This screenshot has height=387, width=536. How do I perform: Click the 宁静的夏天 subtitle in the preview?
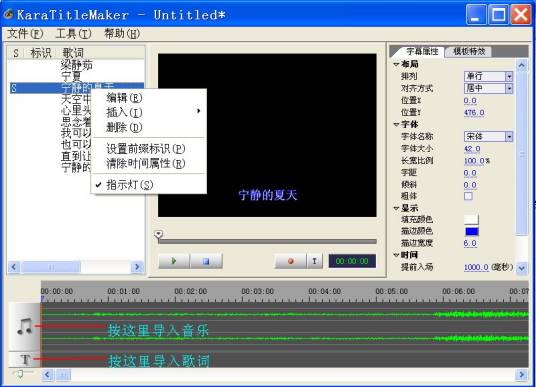(268, 195)
